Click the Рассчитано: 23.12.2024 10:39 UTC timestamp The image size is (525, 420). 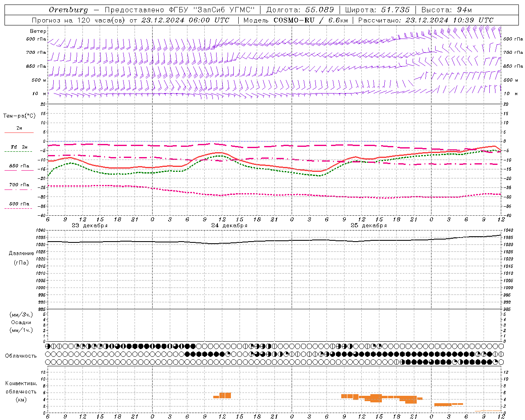coord(426,20)
